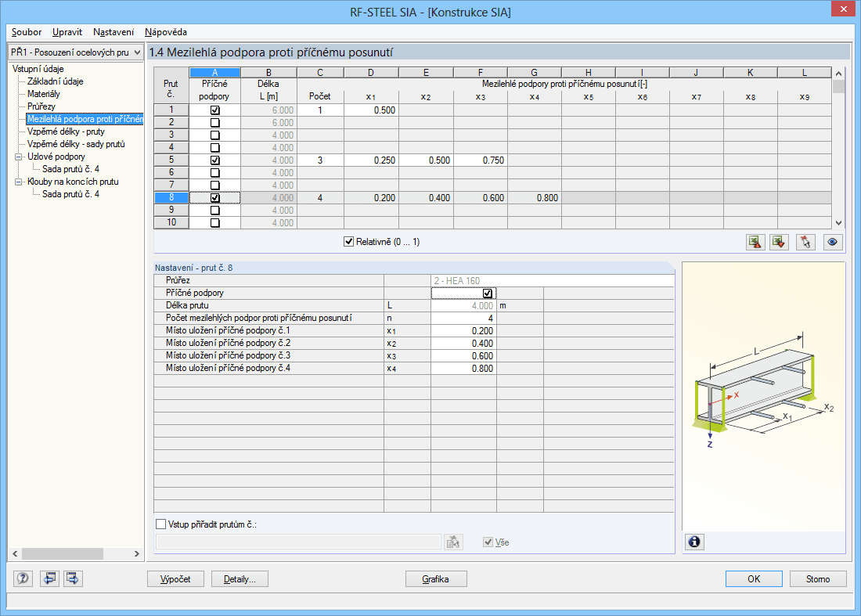Go to previous input window icon
This screenshot has width=861, height=616.
point(49,578)
